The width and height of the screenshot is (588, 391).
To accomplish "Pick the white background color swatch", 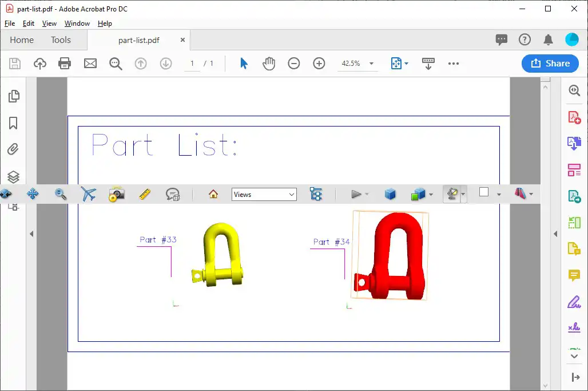I will point(484,192).
